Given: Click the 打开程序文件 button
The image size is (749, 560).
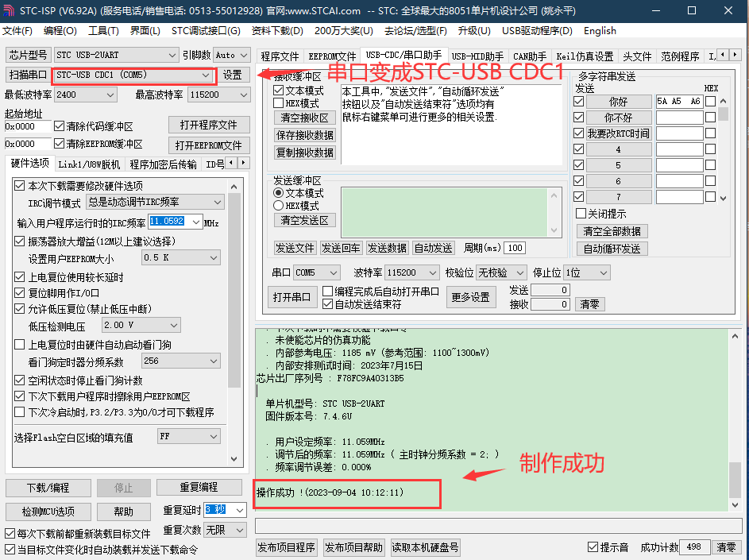Looking at the screenshot, I should point(209,126).
